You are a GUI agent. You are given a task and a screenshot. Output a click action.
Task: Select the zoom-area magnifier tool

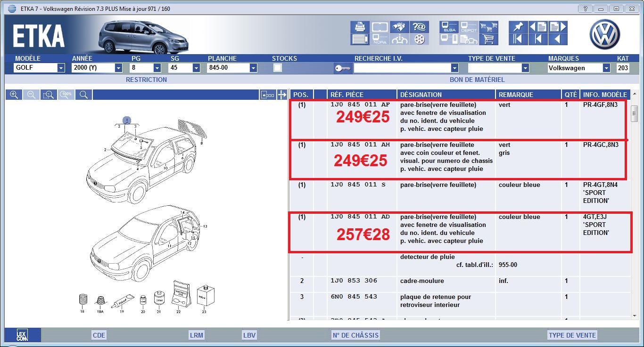[49, 95]
